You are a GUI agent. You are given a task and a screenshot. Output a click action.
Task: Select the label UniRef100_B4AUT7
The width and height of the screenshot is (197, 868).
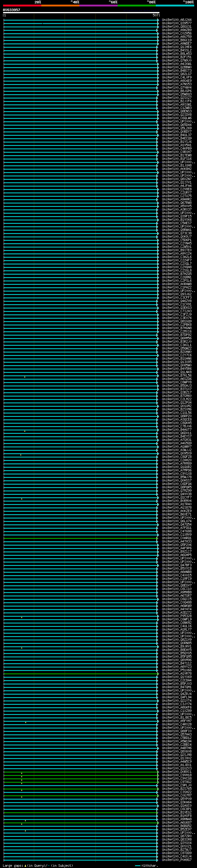coord(177,430)
